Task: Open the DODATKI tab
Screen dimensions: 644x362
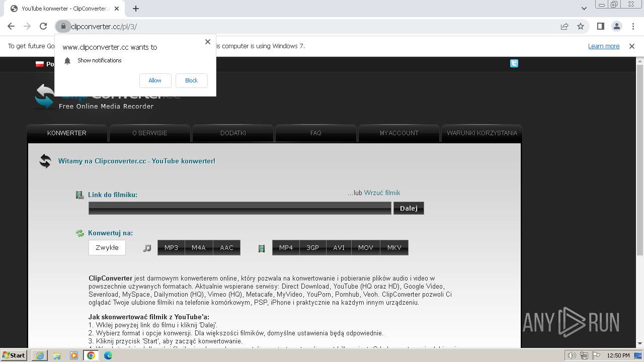Action: 233,133
